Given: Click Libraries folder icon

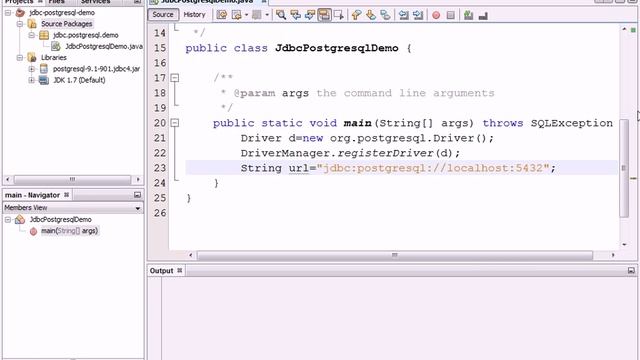Looking at the screenshot, I should click(32, 58).
